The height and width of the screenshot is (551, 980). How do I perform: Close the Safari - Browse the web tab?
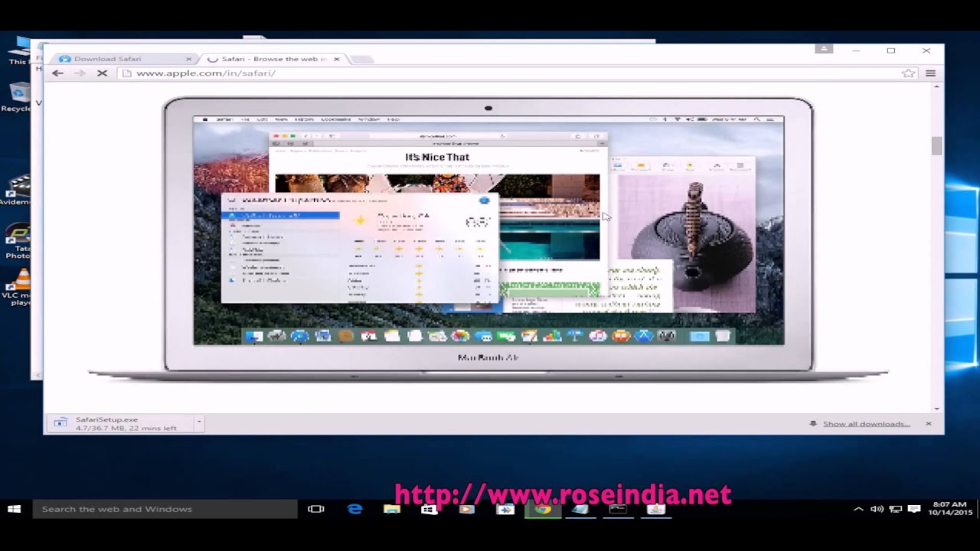tap(336, 59)
